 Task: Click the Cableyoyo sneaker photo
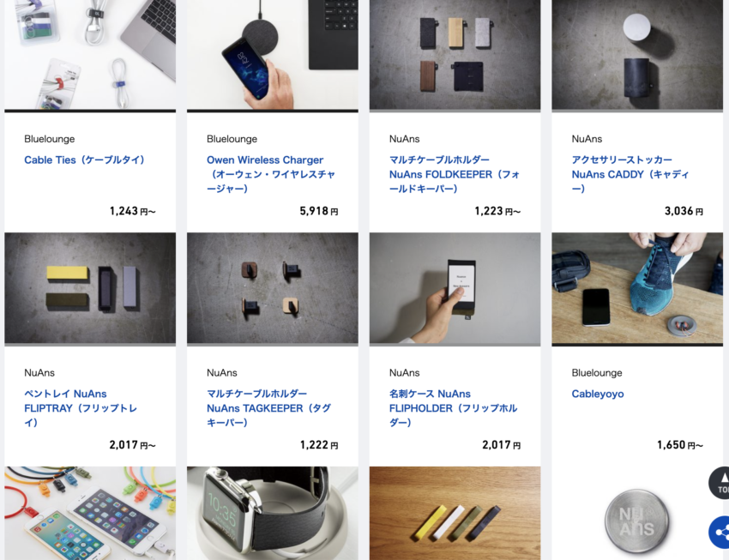pyautogui.click(x=637, y=288)
